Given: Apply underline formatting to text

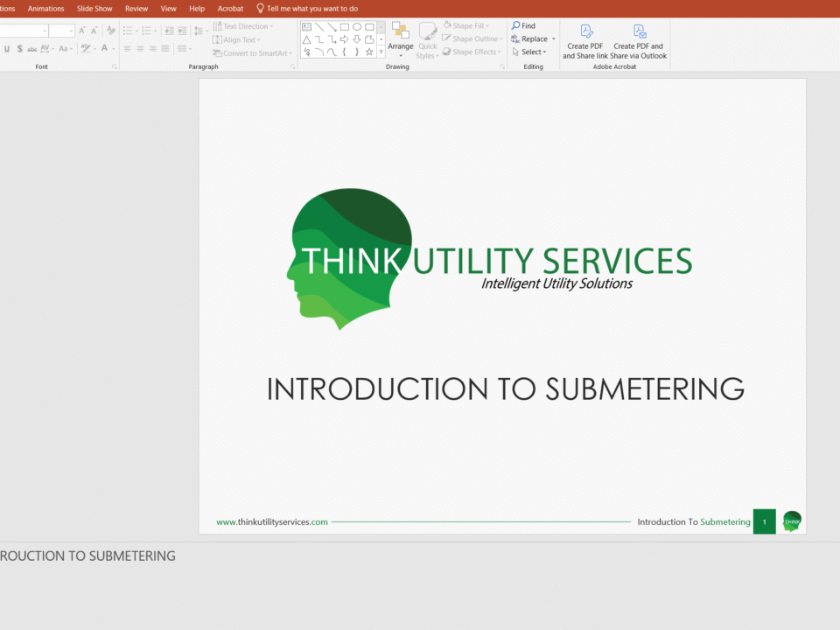Looking at the screenshot, I should 7,48.
